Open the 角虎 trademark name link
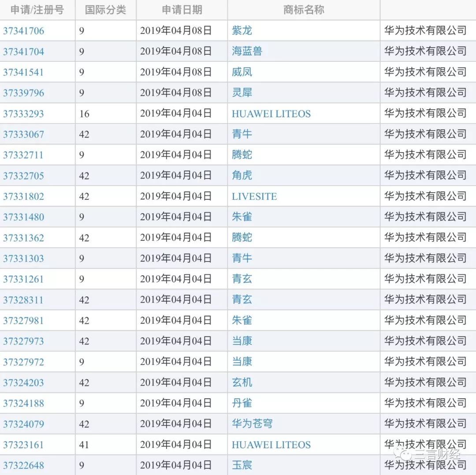476x475 pixels. (242, 175)
